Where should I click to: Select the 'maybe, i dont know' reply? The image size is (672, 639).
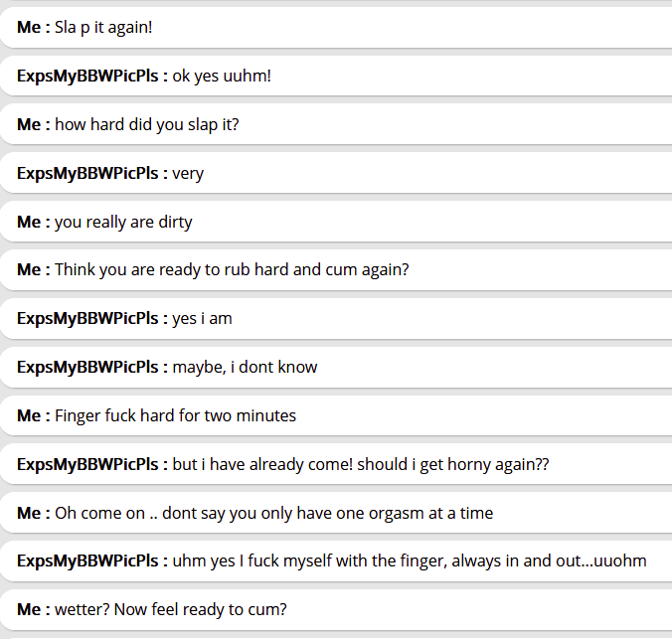pos(245,367)
